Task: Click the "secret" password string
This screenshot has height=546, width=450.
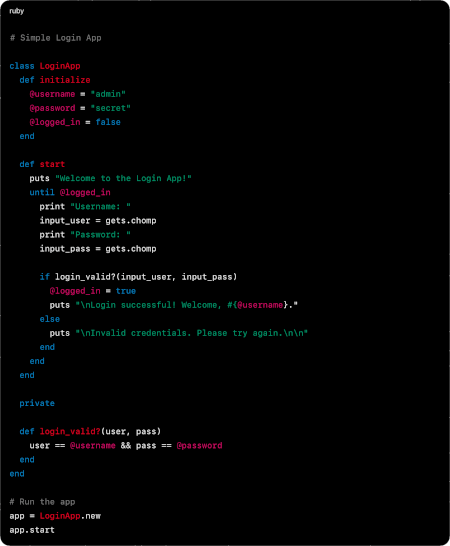Action: point(110,108)
